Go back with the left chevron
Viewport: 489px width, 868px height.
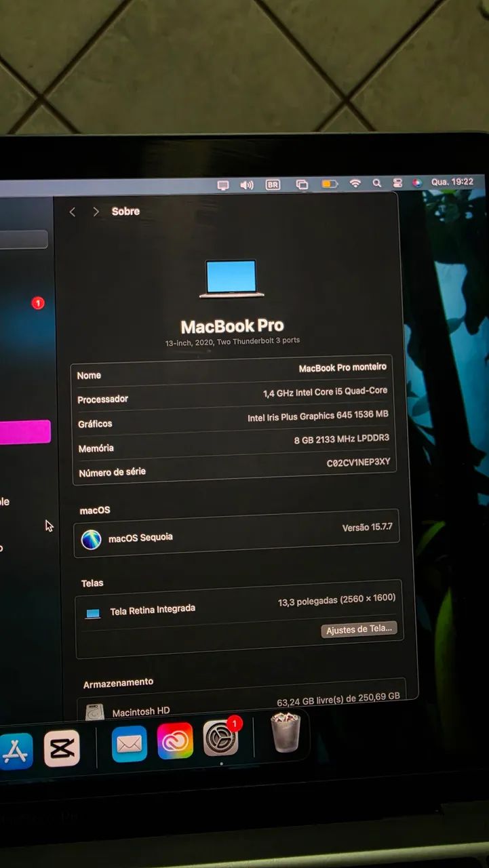(73, 212)
